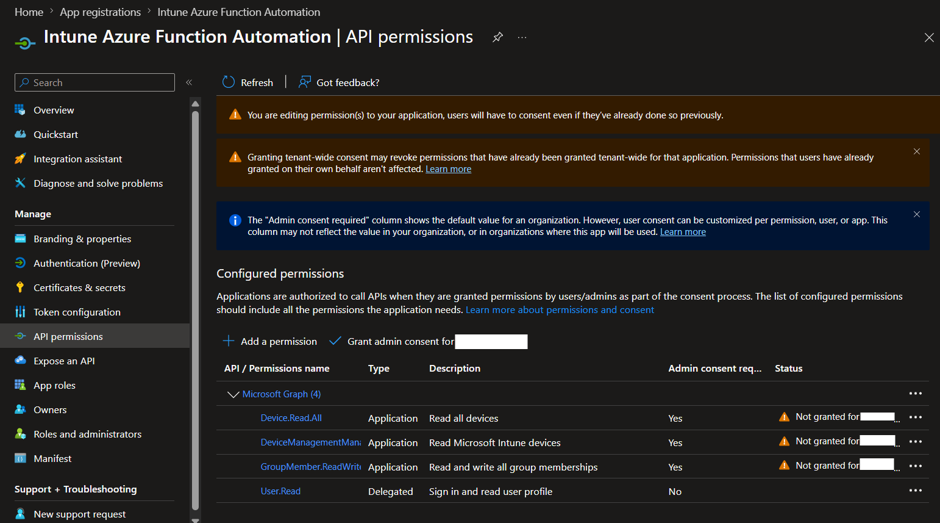The image size is (940, 523).
Task: Click the Integration assistant rocket icon
Action: (20, 159)
